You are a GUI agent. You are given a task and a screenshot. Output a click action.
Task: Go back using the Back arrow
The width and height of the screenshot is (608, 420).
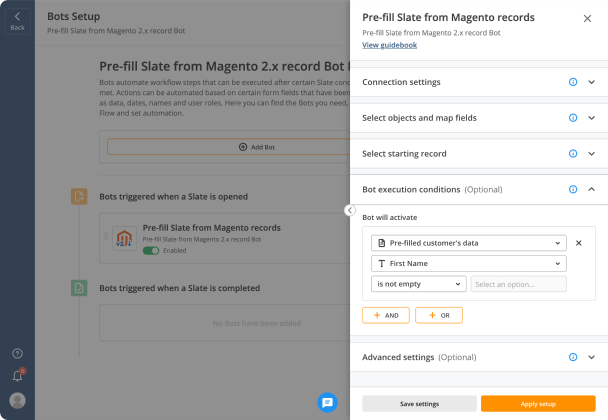17,21
